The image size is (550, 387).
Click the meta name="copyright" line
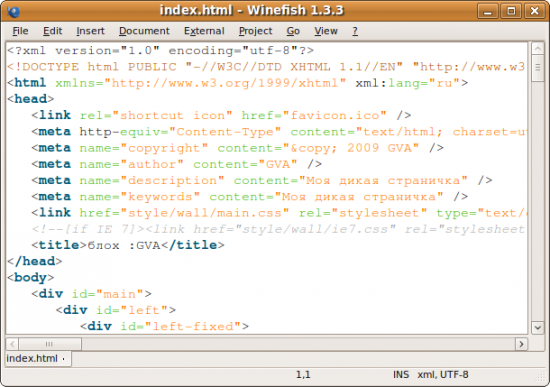(x=237, y=148)
